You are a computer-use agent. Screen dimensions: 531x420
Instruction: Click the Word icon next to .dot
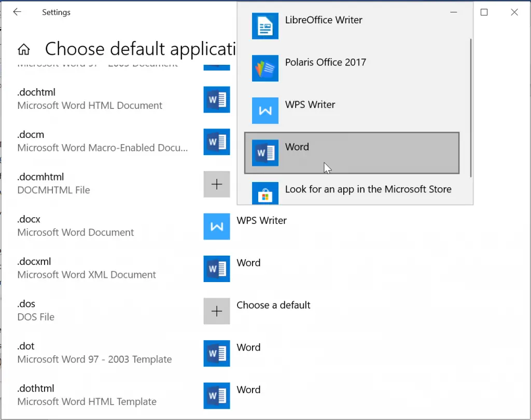tap(217, 354)
